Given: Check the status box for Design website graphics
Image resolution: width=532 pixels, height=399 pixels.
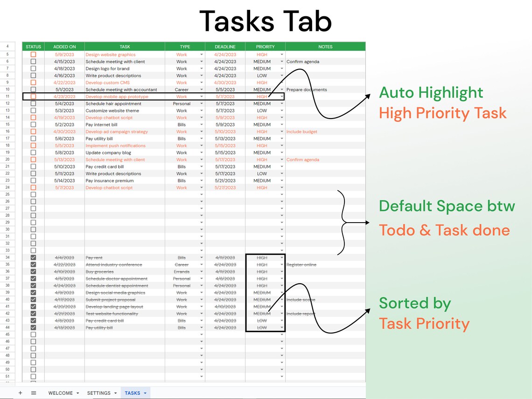Looking at the screenshot, I should (x=32, y=54).
